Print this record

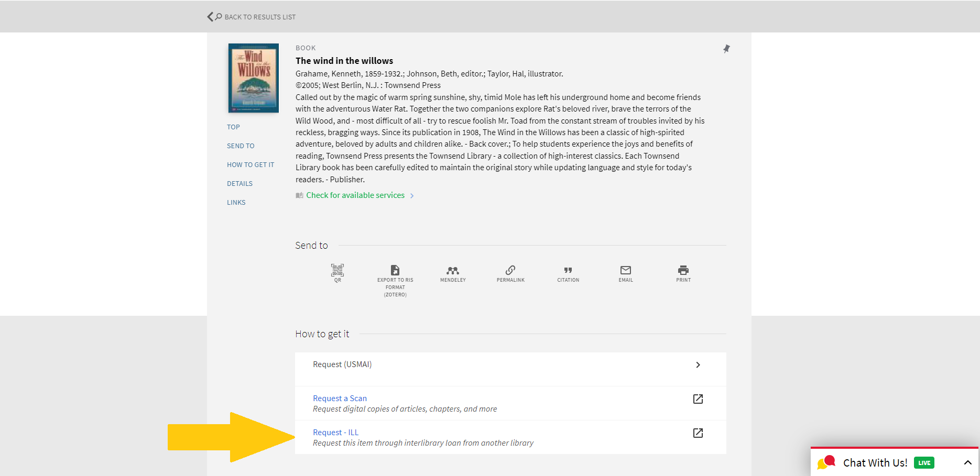click(x=683, y=274)
